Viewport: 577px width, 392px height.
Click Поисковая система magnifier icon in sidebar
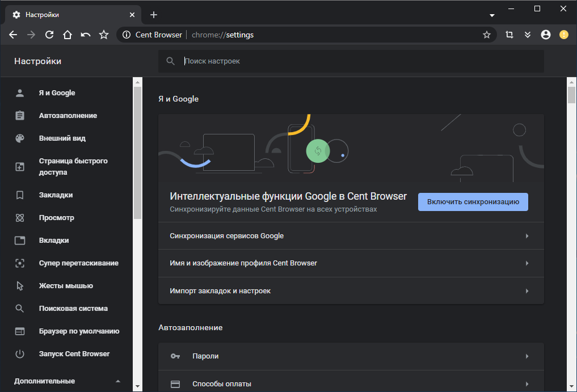[x=20, y=309]
